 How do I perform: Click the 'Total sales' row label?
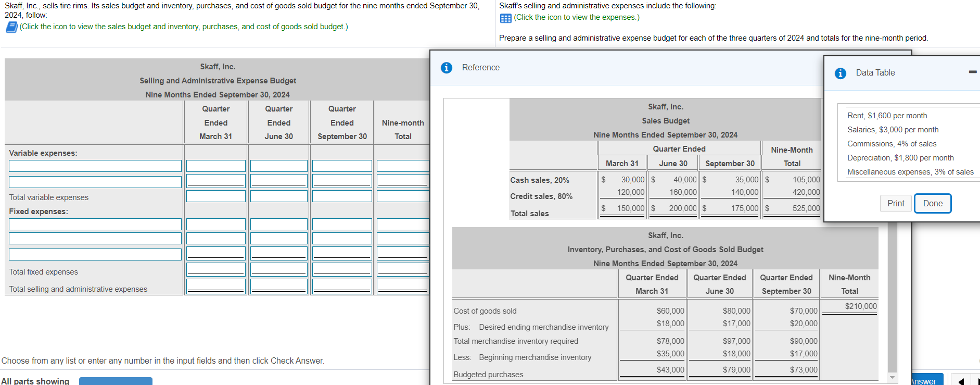(x=529, y=214)
